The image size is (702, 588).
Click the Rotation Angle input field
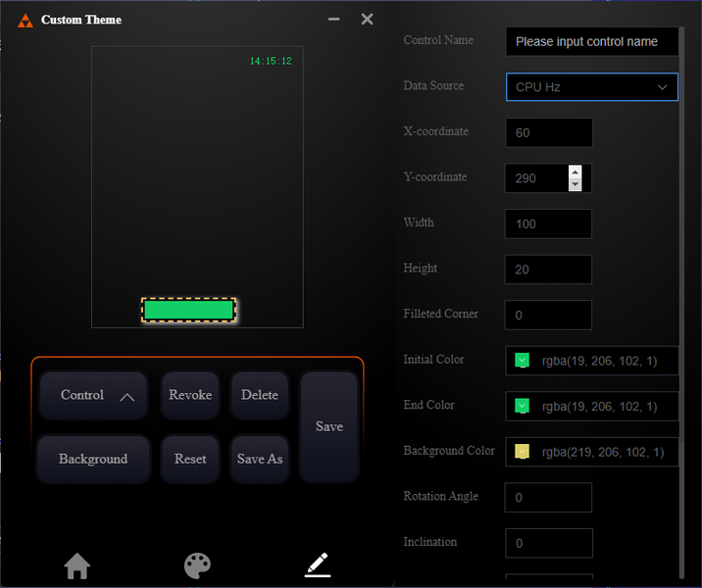pyautogui.click(x=548, y=497)
